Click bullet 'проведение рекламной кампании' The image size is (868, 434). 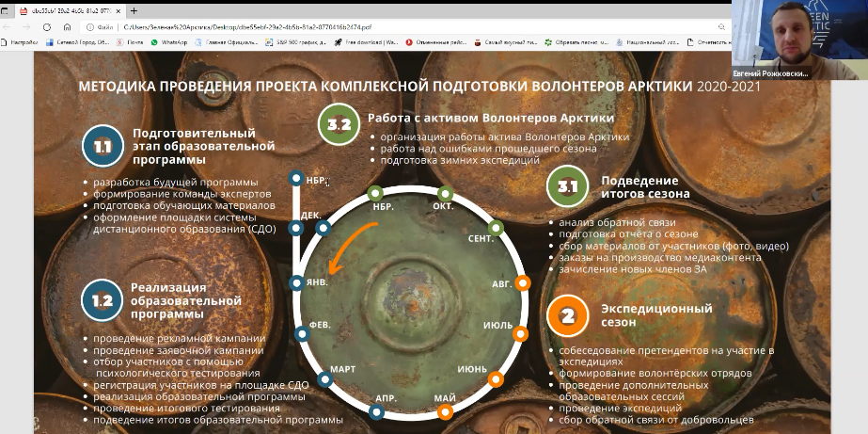point(180,339)
